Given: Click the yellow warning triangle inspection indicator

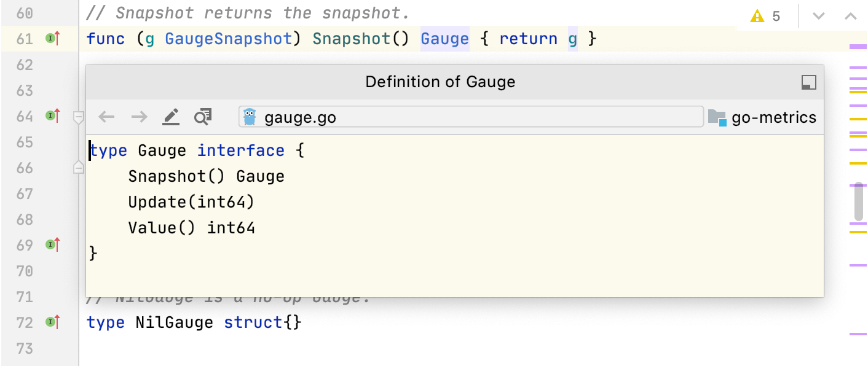Looking at the screenshot, I should [x=757, y=17].
